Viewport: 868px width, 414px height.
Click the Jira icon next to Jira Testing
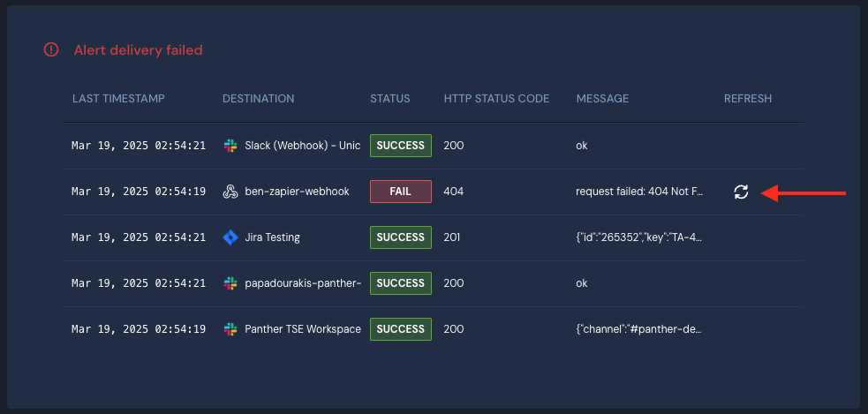pos(230,237)
